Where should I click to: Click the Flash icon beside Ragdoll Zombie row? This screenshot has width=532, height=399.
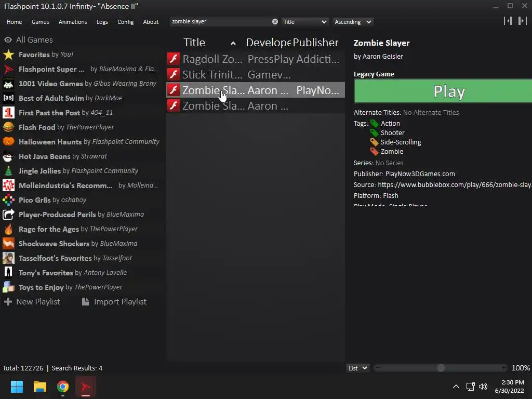(174, 59)
